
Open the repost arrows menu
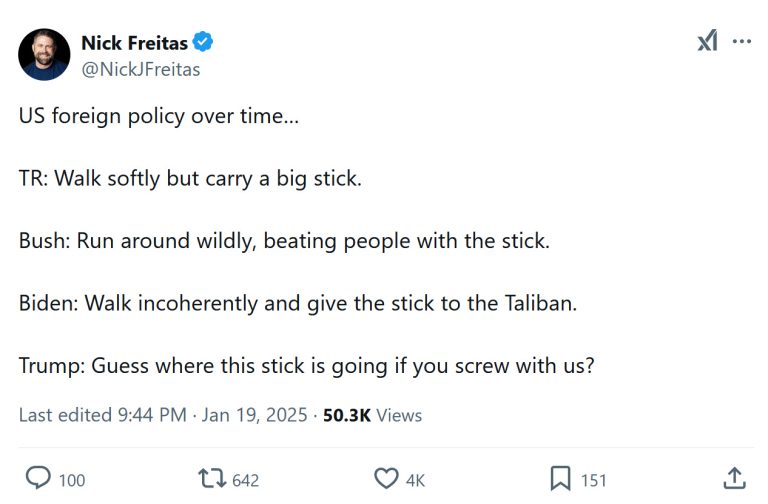point(212,479)
